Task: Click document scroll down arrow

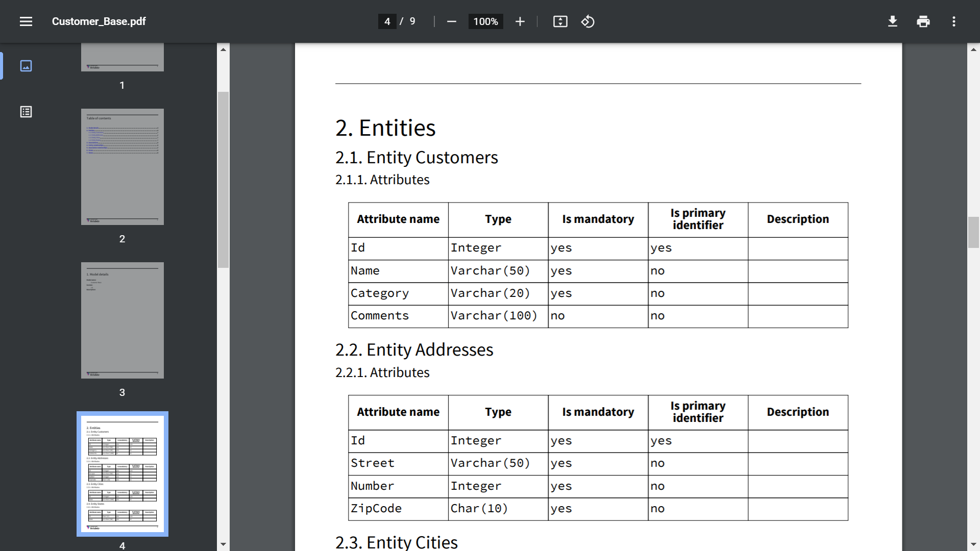Action: (973, 544)
